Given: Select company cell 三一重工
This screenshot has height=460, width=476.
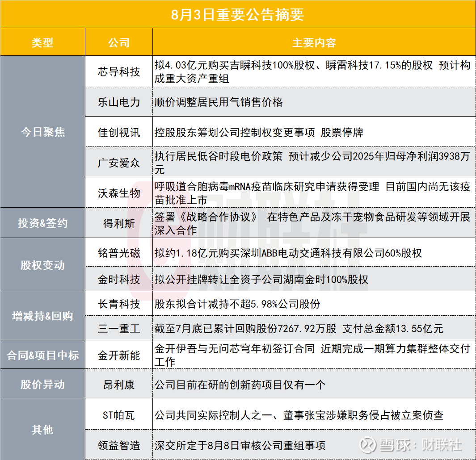Looking at the screenshot, I should coord(119,328).
